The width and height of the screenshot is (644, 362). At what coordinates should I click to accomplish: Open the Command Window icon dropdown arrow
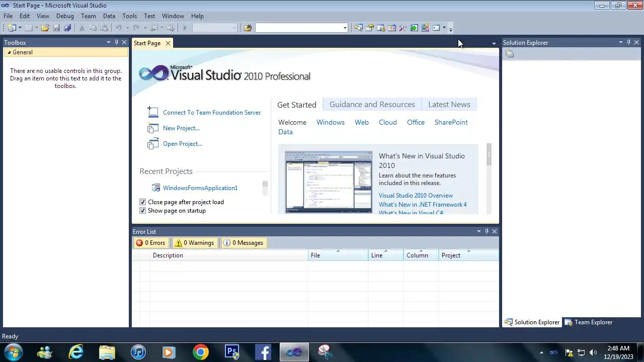coord(444,28)
